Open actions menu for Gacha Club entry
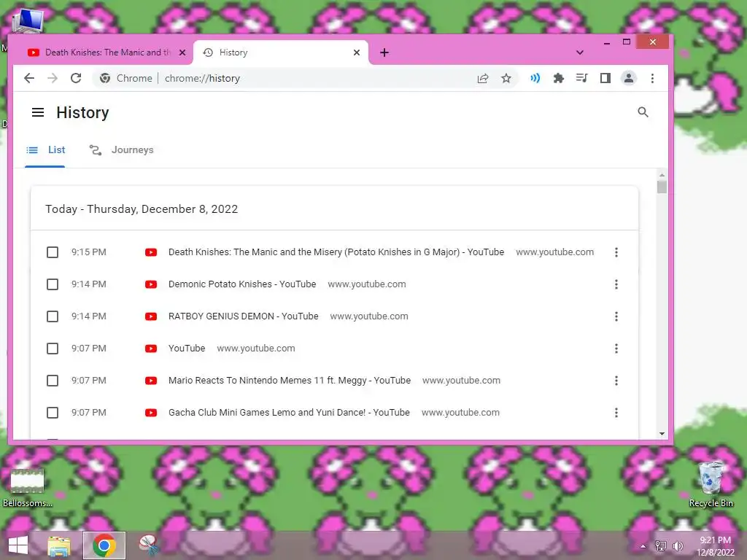 [616, 413]
